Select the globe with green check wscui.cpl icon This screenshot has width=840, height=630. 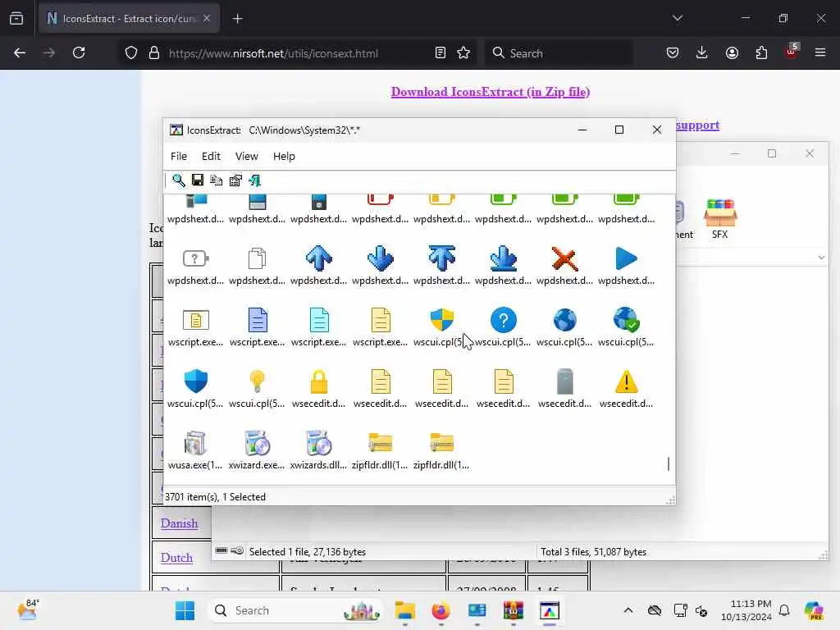626,320
